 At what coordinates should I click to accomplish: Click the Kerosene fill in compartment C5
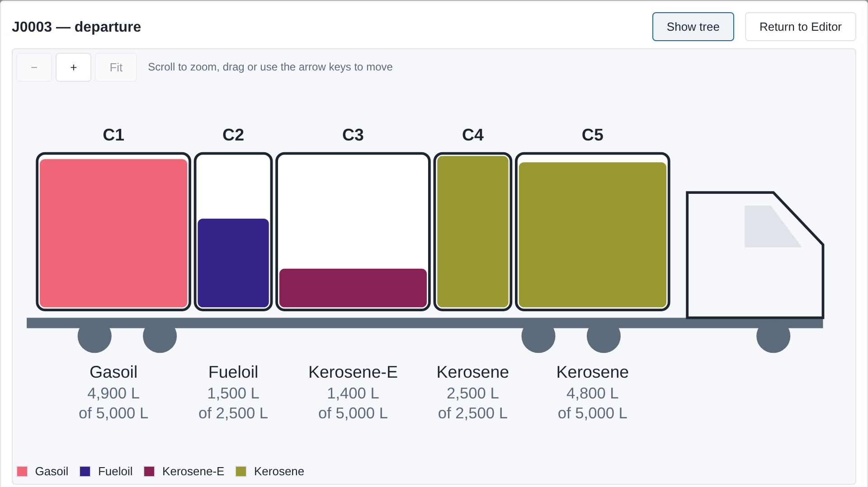point(593,235)
